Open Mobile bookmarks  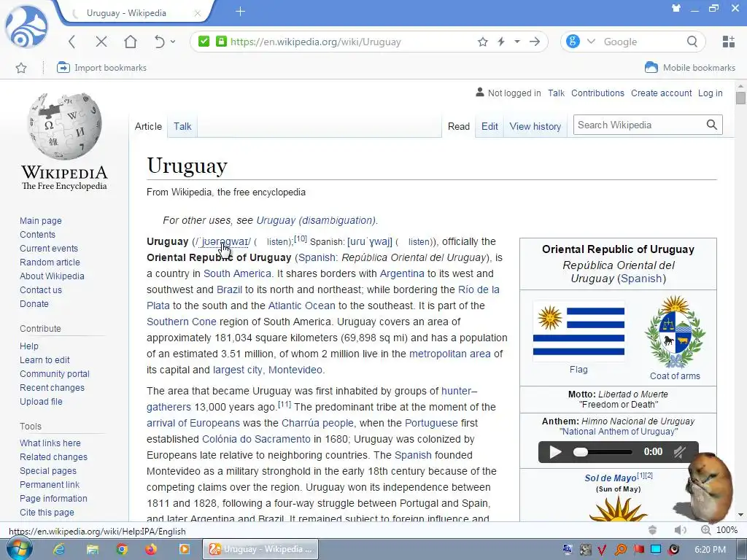(690, 68)
